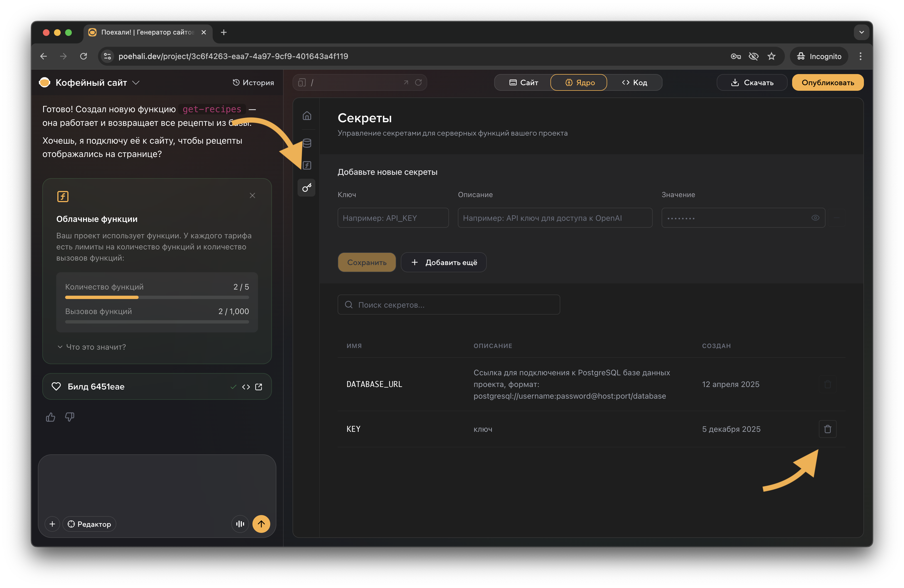Delete the KEY secret with trash icon
This screenshot has height=588, width=904.
[x=827, y=429]
